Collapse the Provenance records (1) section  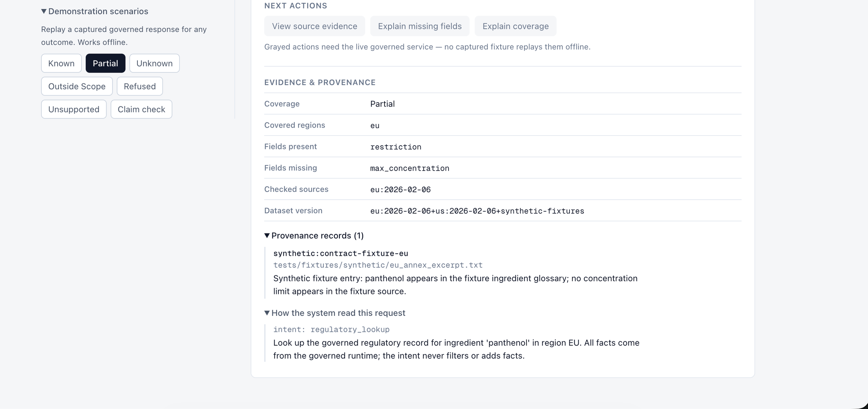(314, 236)
